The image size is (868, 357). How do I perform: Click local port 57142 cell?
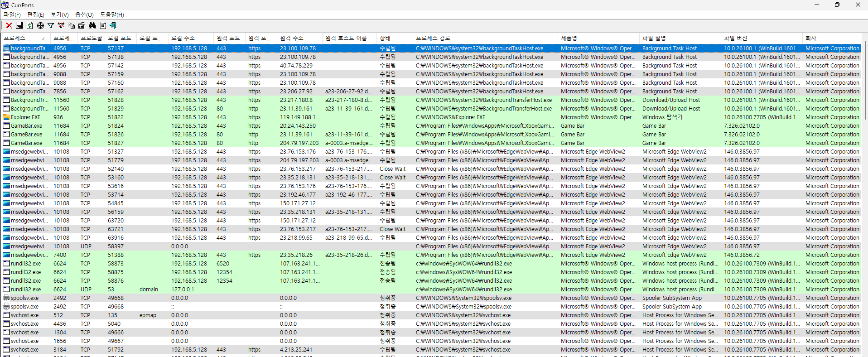click(116, 65)
